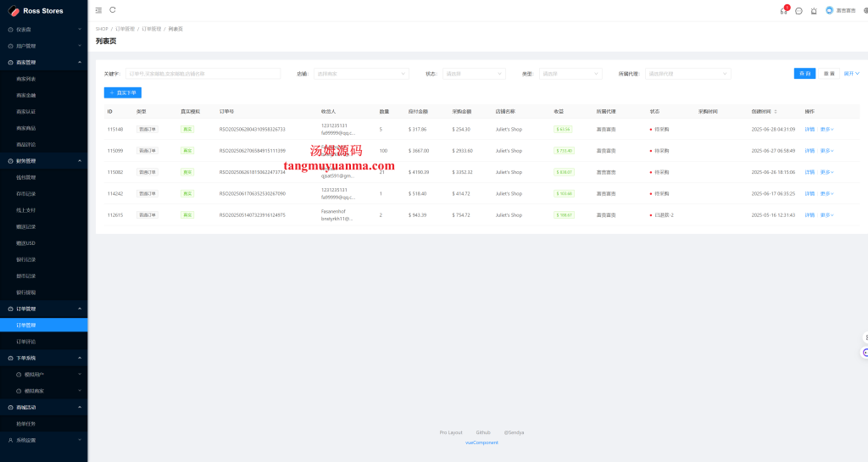The image size is (868, 462).
Task: Click the 关键字 keyword search input field
Action: click(203, 74)
